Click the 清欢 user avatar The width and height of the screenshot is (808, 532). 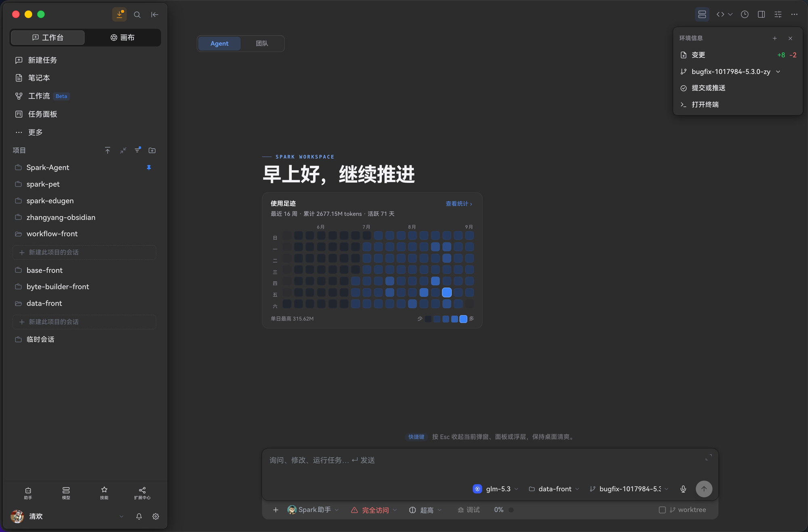click(x=17, y=516)
